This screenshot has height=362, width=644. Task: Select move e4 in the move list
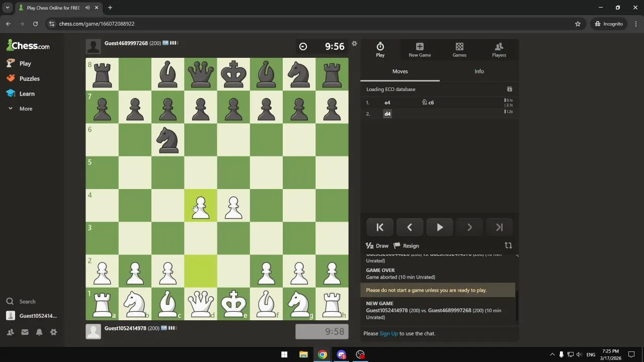pos(387,103)
